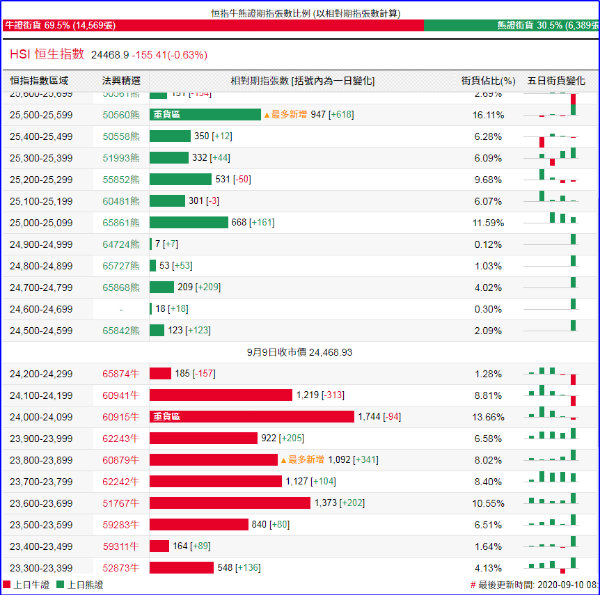Screen dimensions: 600x595
Task: Open bear certificate 65861熊
Action: point(121,223)
